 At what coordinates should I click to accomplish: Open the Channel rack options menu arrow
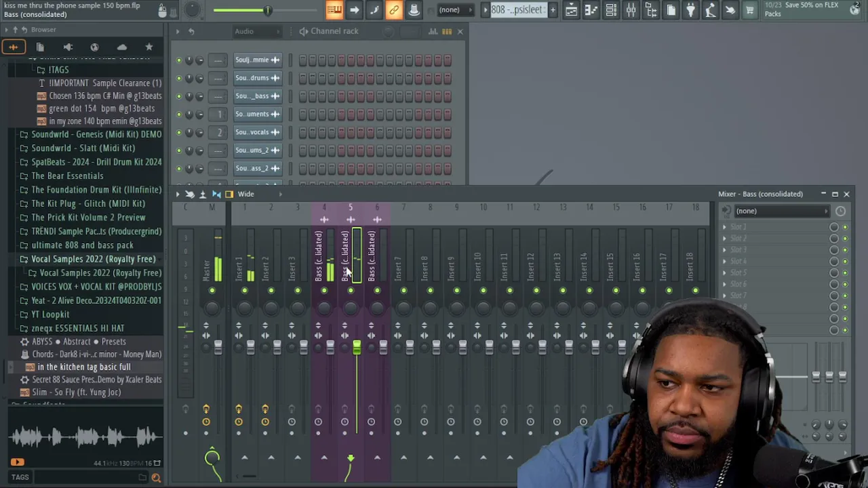coord(178,31)
